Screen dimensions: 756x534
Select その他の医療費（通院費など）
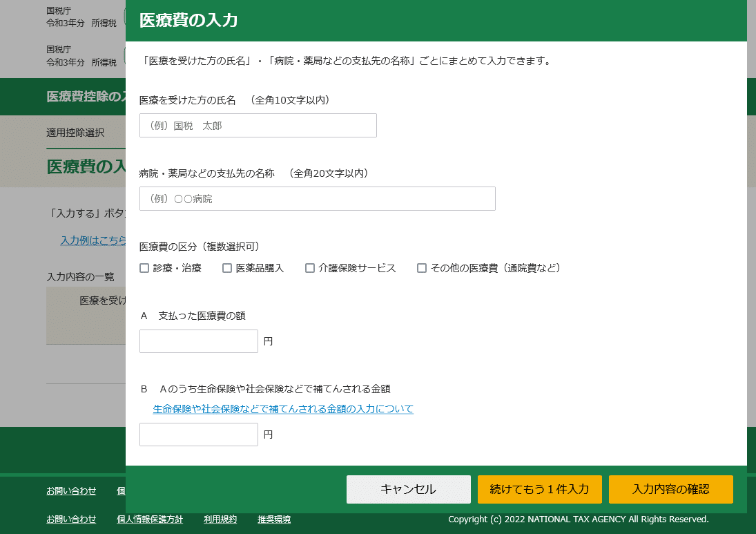[x=421, y=267]
